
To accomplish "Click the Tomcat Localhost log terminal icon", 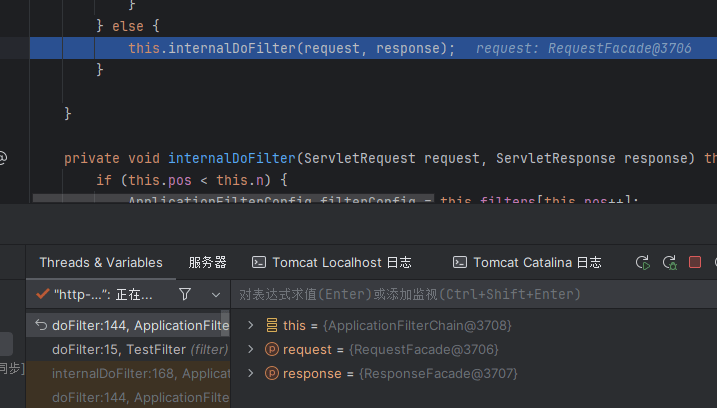I will 259,263.
